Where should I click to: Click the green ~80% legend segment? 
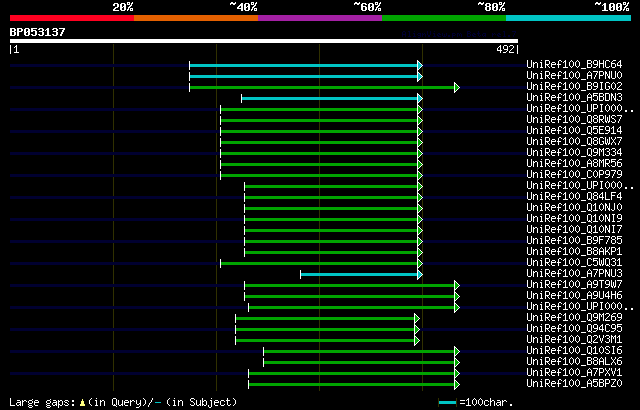(444, 18)
